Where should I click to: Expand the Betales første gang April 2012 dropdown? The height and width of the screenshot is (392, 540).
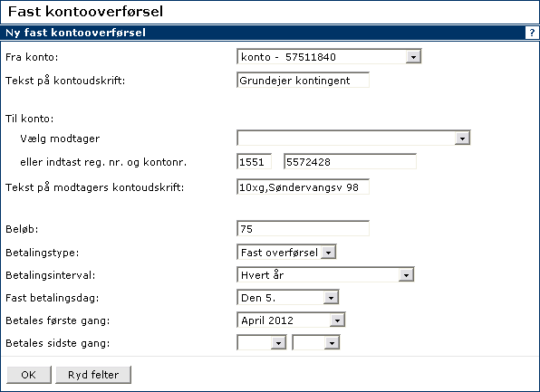(x=291, y=320)
